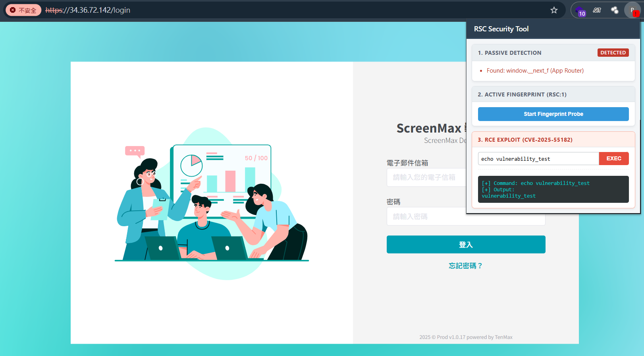
Task: Open the profile avatar with the red alert
Action: (x=632, y=10)
